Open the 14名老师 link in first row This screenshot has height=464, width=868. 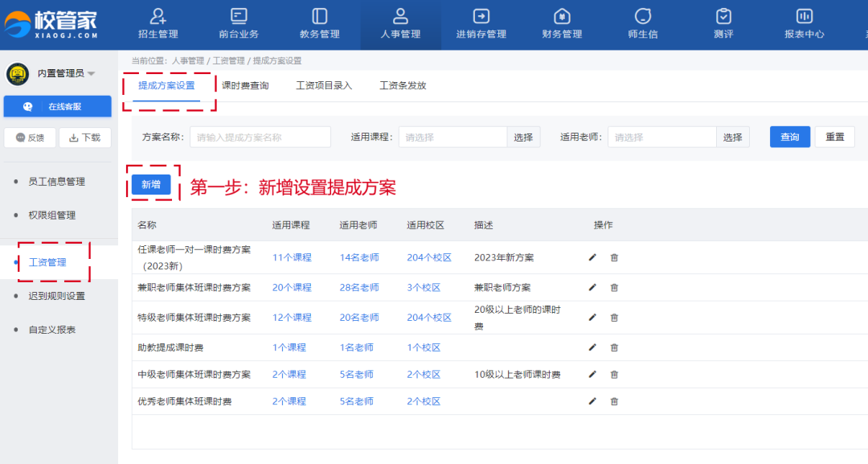[x=359, y=257]
